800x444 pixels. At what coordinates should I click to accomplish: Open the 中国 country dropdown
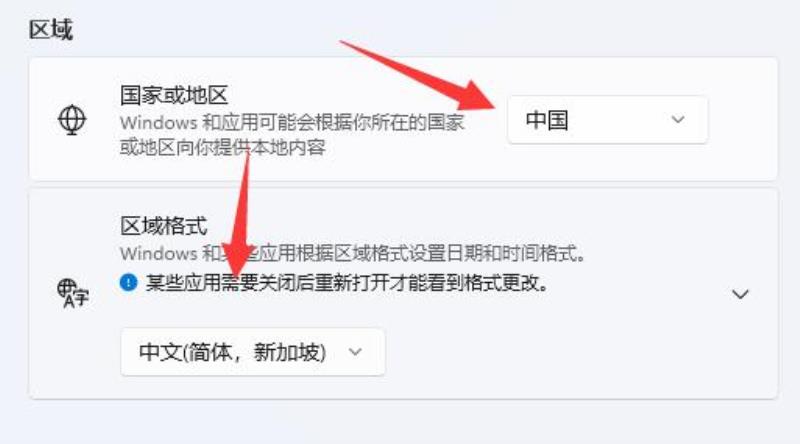tap(607, 120)
